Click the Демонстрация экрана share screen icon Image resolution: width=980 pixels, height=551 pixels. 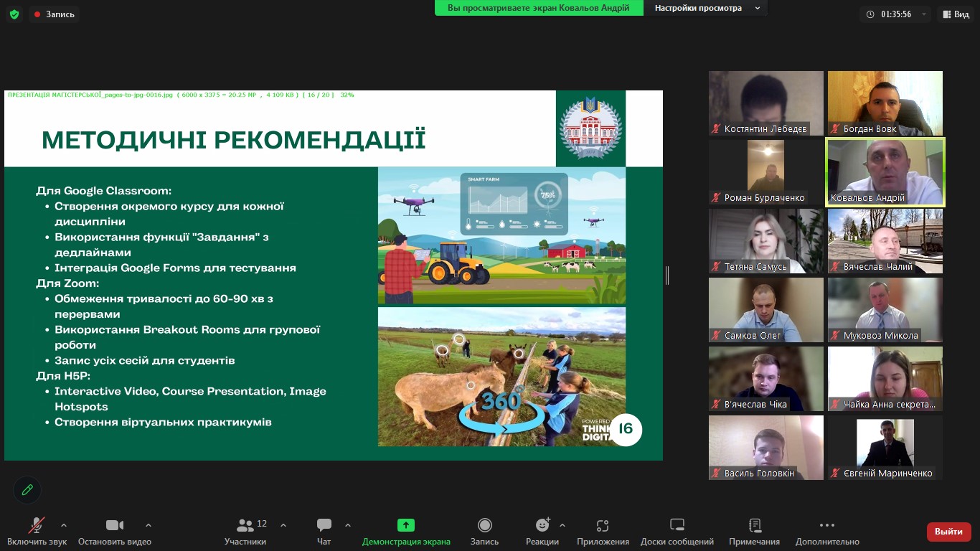[x=406, y=526]
